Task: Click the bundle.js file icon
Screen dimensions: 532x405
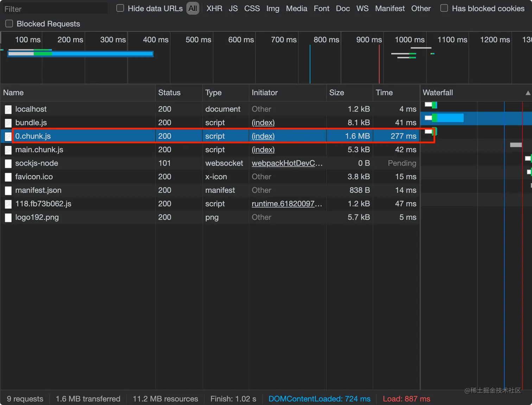Action: tap(8, 123)
